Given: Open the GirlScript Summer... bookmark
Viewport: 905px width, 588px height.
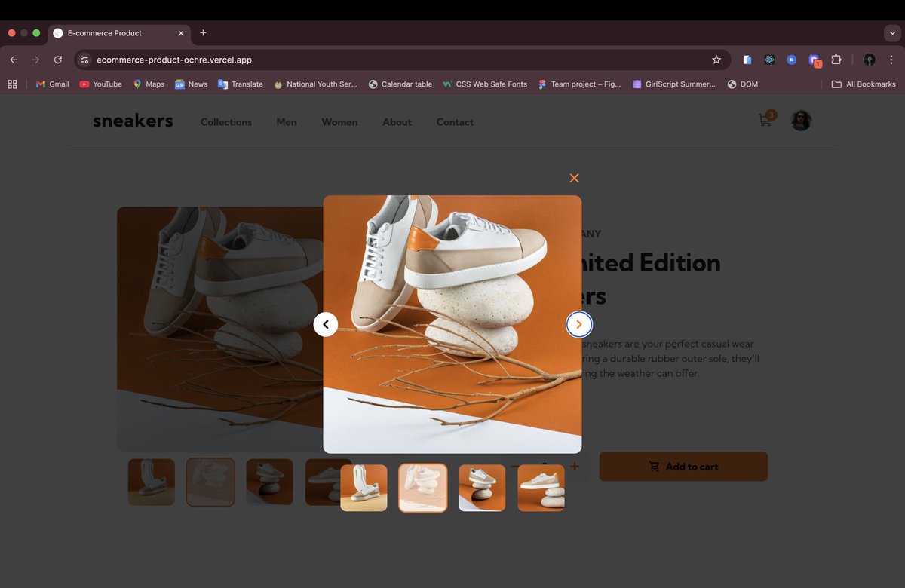Looking at the screenshot, I should pyautogui.click(x=674, y=84).
